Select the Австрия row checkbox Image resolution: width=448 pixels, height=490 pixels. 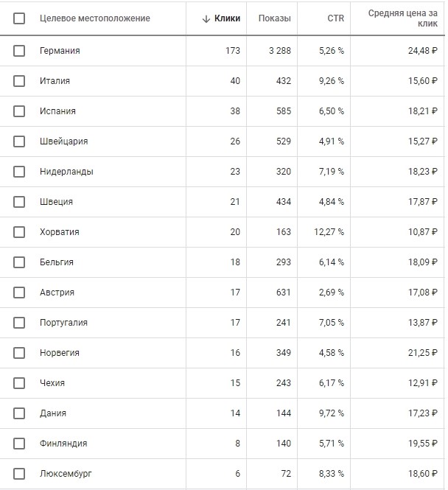click(x=19, y=293)
